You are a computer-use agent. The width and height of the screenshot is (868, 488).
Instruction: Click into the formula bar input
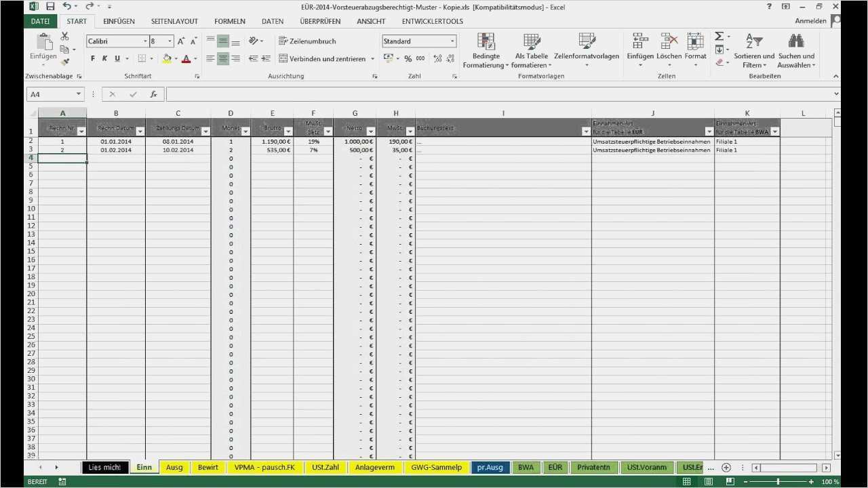498,94
